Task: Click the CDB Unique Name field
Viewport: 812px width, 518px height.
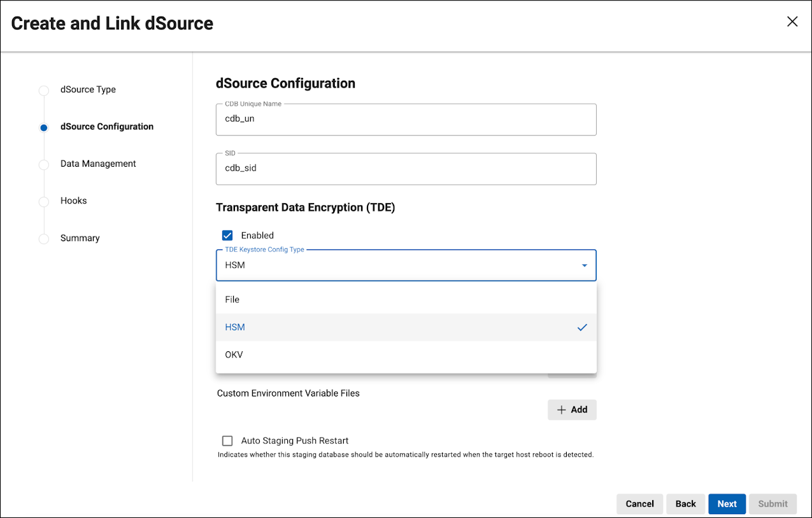Action: point(406,119)
